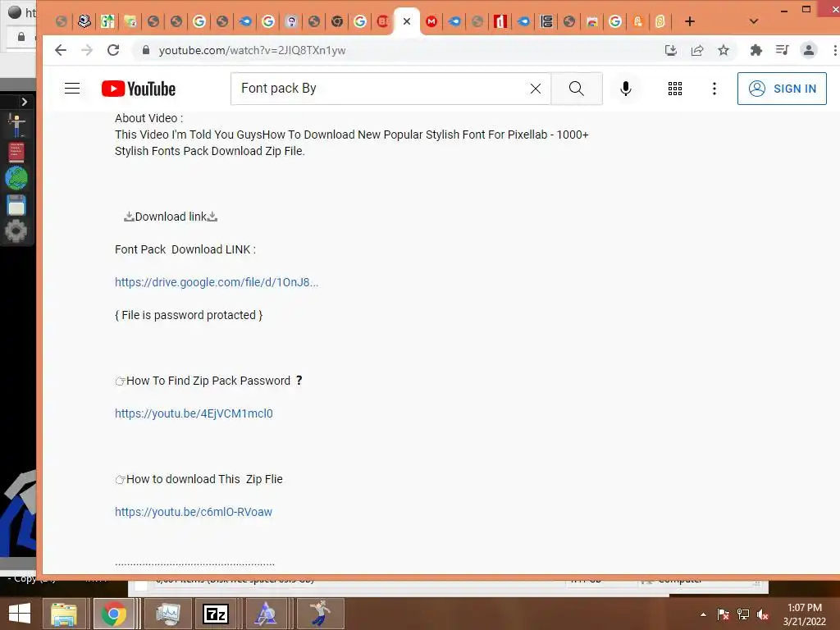Switch to the red 'd' icon tab

[x=500, y=21]
